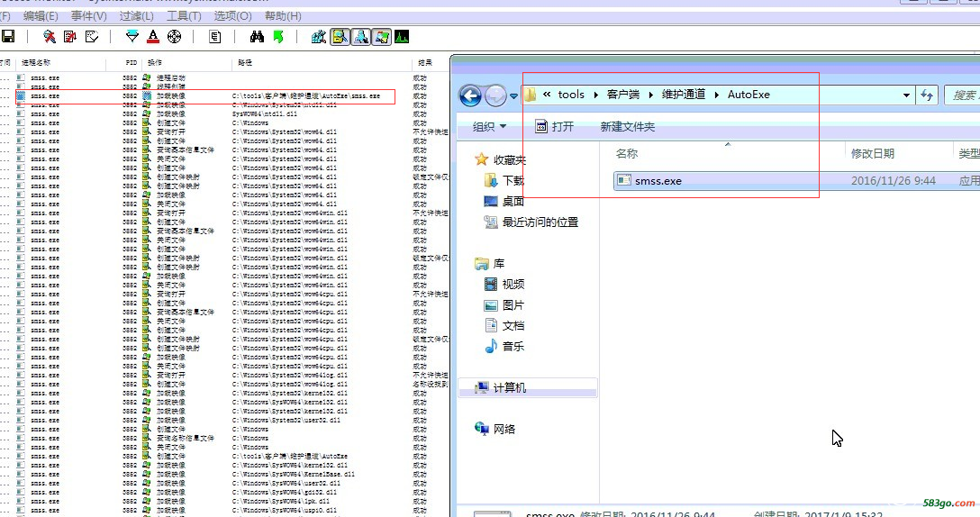Image resolution: width=980 pixels, height=517 pixels.
Task: Toggle Show Profiling Events graph icon
Action: tap(402, 37)
